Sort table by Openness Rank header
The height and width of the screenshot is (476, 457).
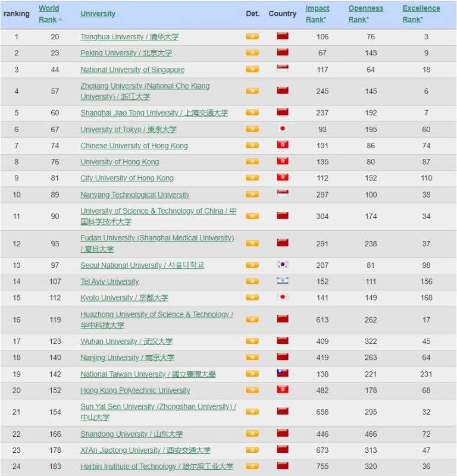coord(365,14)
